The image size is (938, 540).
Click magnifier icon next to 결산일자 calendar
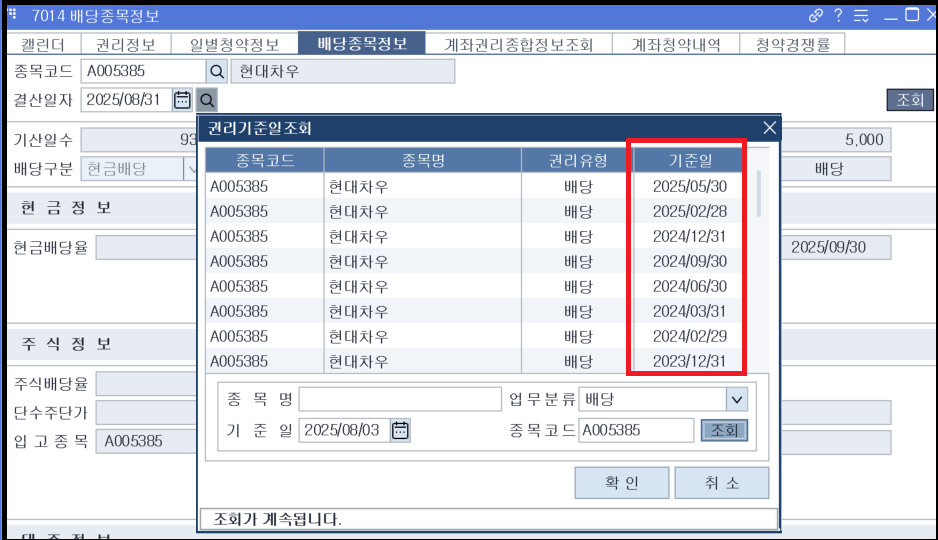point(207,100)
